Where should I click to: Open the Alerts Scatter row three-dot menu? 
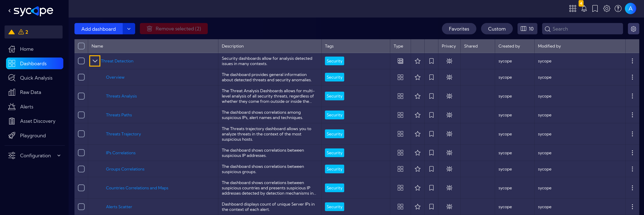(x=632, y=207)
